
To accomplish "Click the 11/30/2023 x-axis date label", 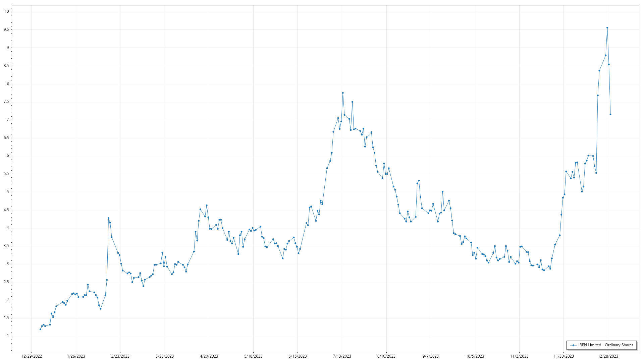I will point(563,356).
